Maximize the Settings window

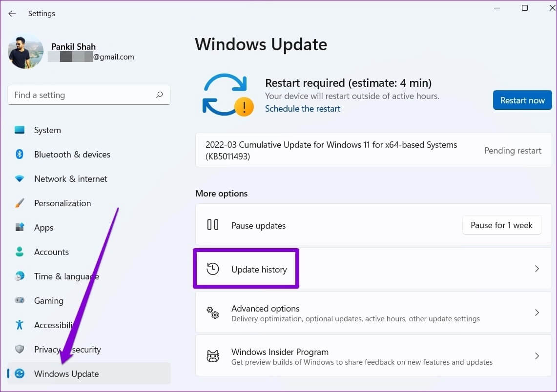tap(524, 8)
